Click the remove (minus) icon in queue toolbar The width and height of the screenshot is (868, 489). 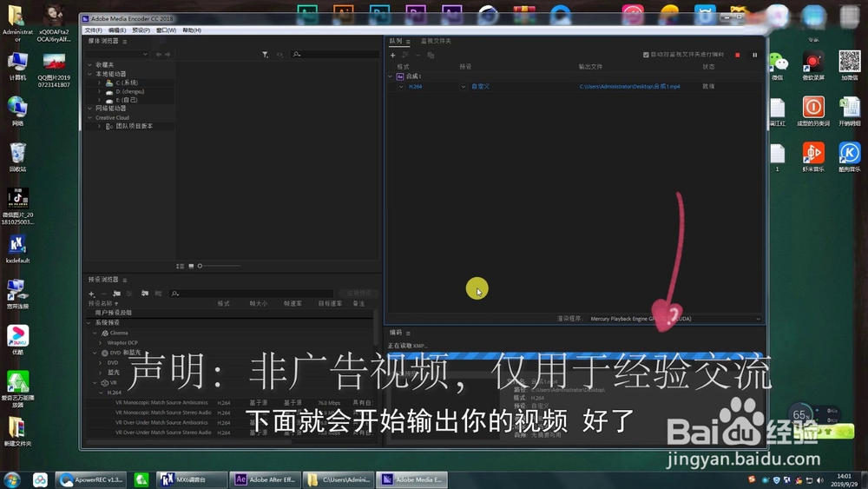click(418, 55)
